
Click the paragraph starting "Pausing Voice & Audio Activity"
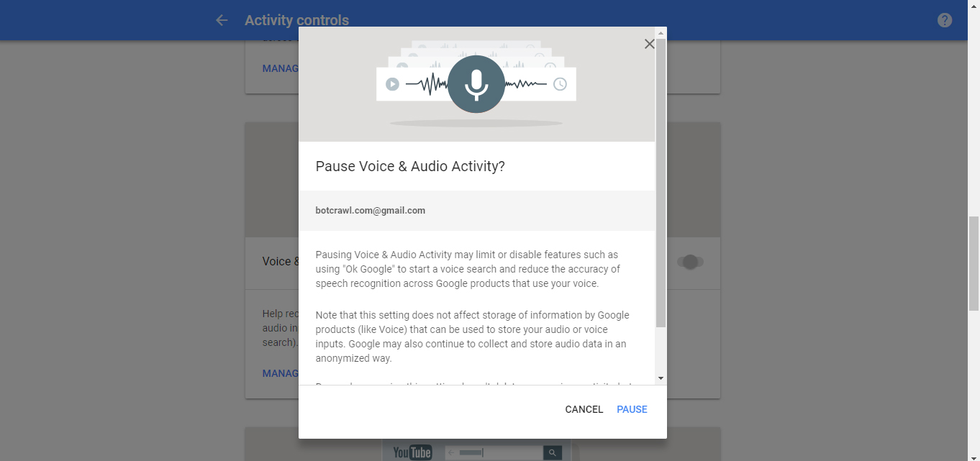[468, 269]
